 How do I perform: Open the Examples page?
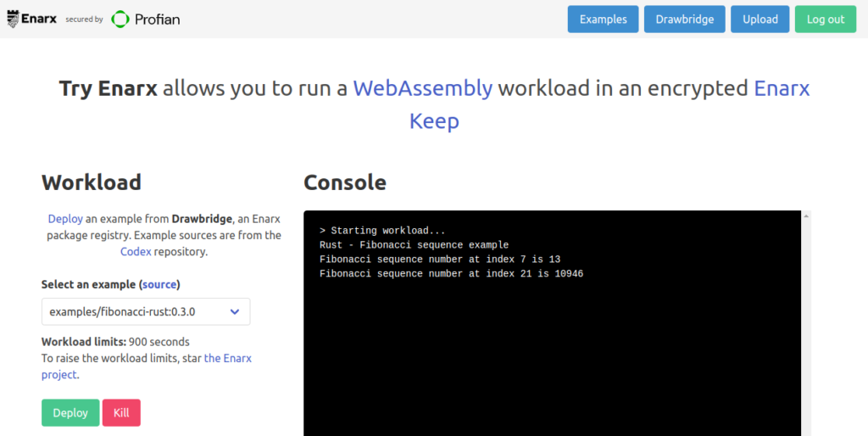(x=603, y=20)
